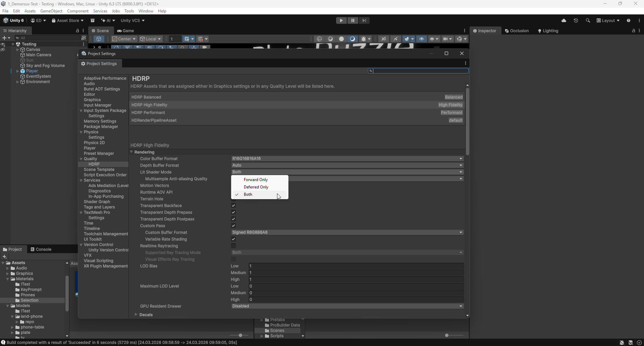Open the scene visibility eye icon
The height and width of the screenshot is (346, 644).
point(422,39)
